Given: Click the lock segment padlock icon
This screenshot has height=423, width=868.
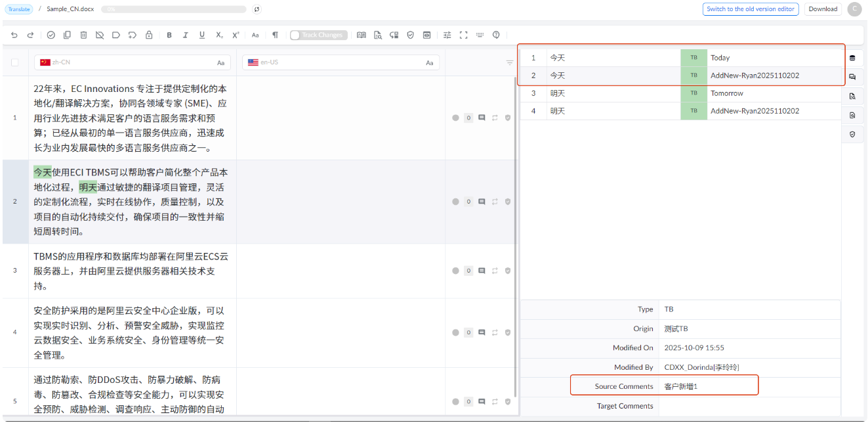Looking at the screenshot, I should point(149,35).
